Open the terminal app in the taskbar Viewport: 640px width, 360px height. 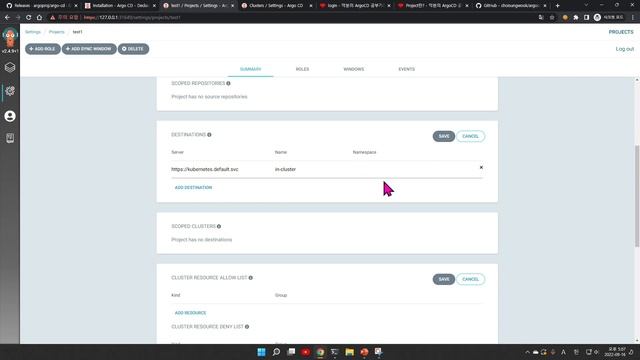click(335, 352)
